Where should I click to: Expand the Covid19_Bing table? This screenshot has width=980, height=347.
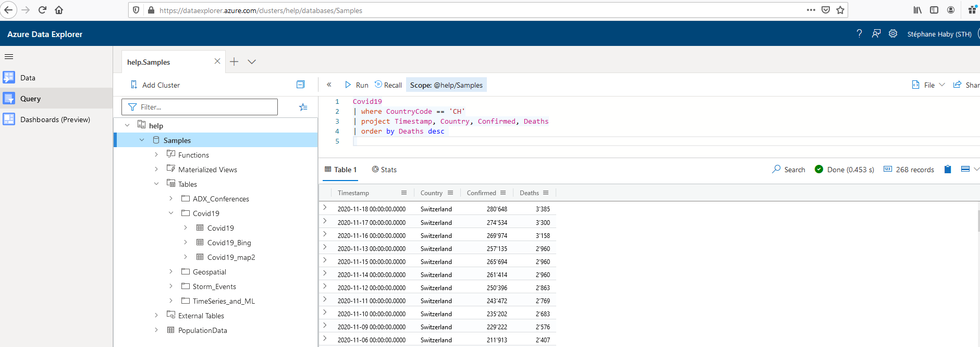[x=186, y=242]
